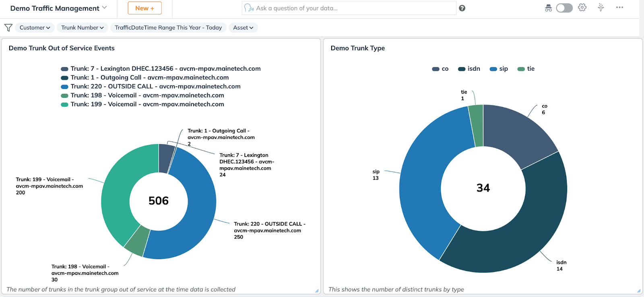Viewport: 644px width, 297px height.
Task: Open the Demo Traffic Management dashboard menu
Action: coord(58,8)
